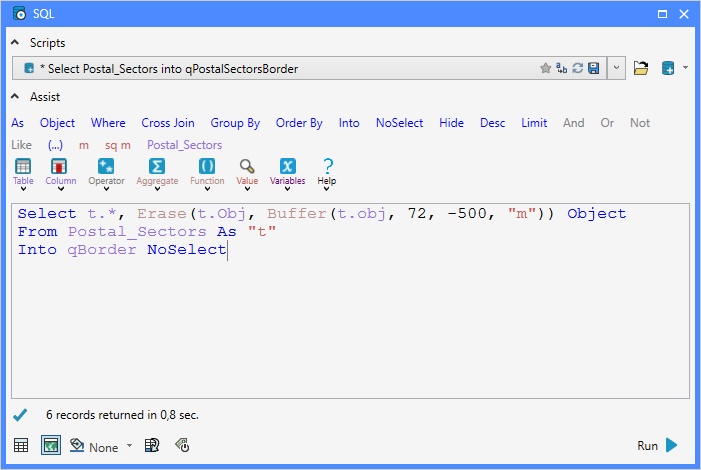Click the Or keyword

coord(607,123)
